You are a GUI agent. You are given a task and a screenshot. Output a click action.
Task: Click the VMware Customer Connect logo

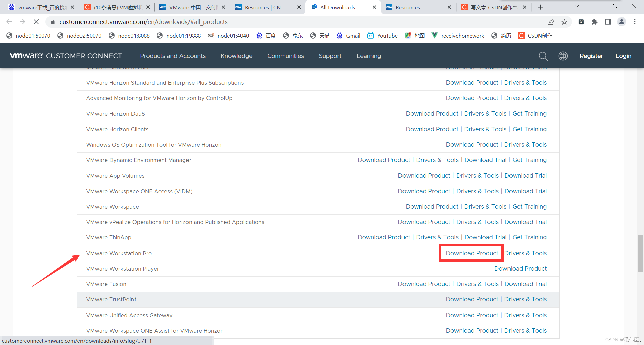(x=66, y=56)
